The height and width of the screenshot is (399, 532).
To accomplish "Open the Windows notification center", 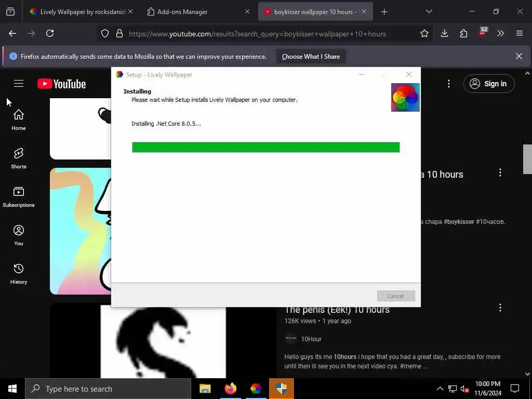I will click(x=515, y=389).
